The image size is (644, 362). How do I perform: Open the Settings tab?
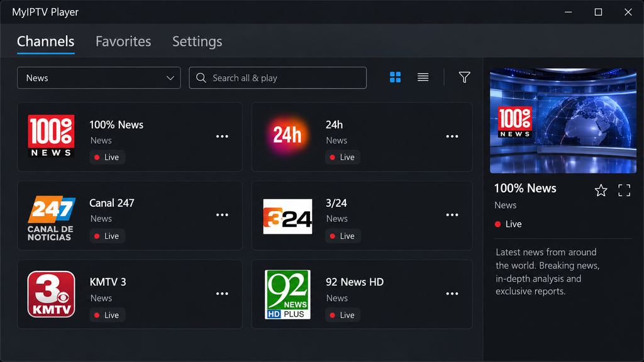coord(197,41)
